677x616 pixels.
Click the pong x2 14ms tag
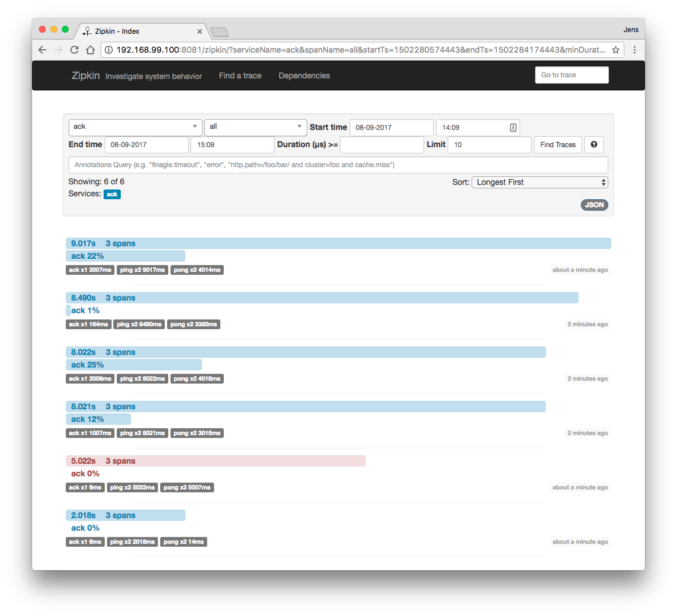pyautogui.click(x=184, y=542)
